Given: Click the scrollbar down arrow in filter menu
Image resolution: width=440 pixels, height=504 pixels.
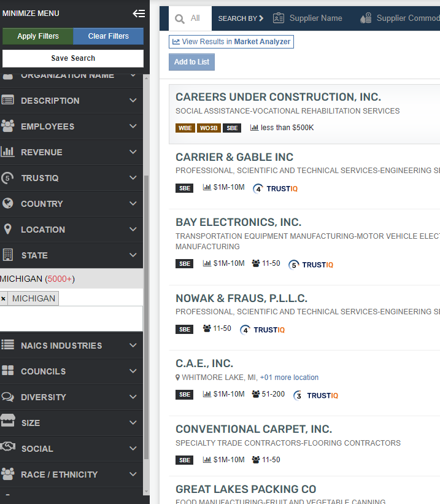Looking at the screenshot, I should [x=146, y=492].
